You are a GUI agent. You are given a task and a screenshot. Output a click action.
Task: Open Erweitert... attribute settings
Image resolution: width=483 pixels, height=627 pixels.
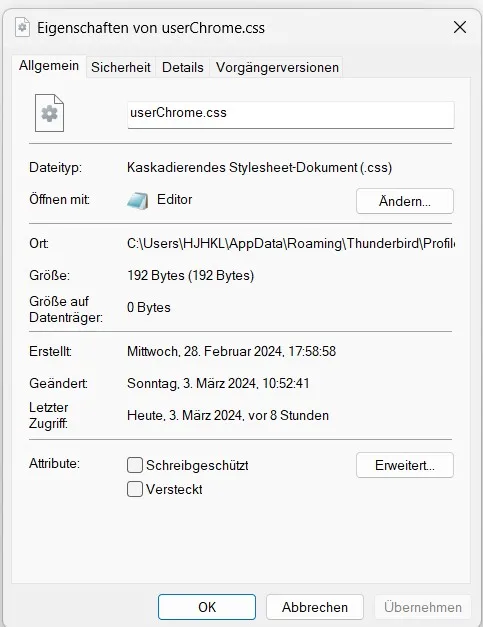[x=405, y=465]
